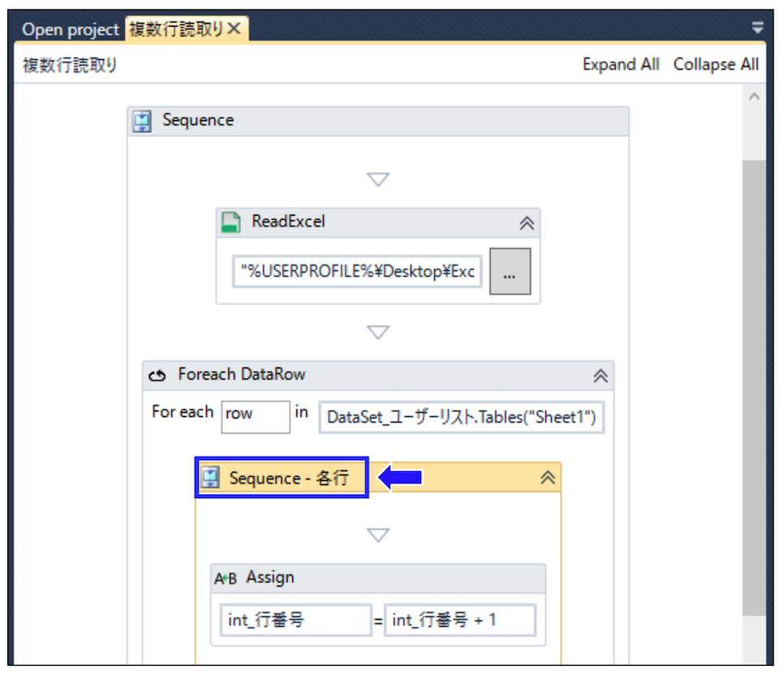Click the DataSet_ユーザーリスト.Tables expression field
The height and width of the screenshot is (678, 784).
click(461, 417)
